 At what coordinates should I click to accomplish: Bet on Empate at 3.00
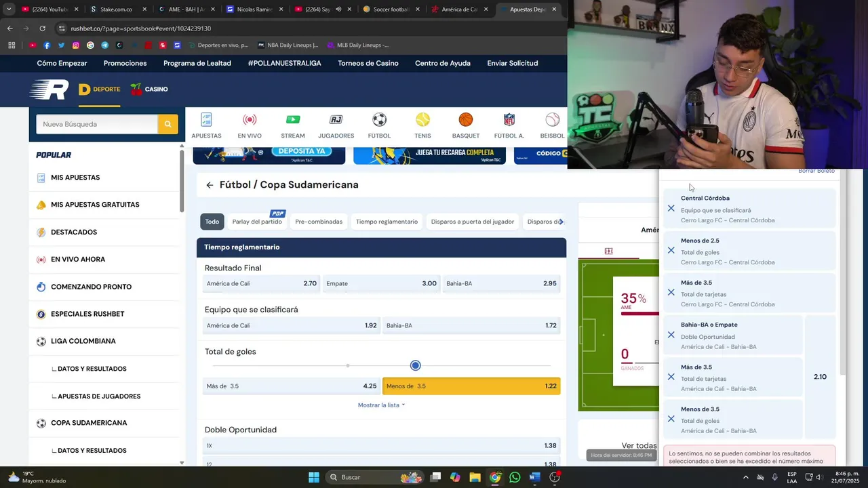381,283
